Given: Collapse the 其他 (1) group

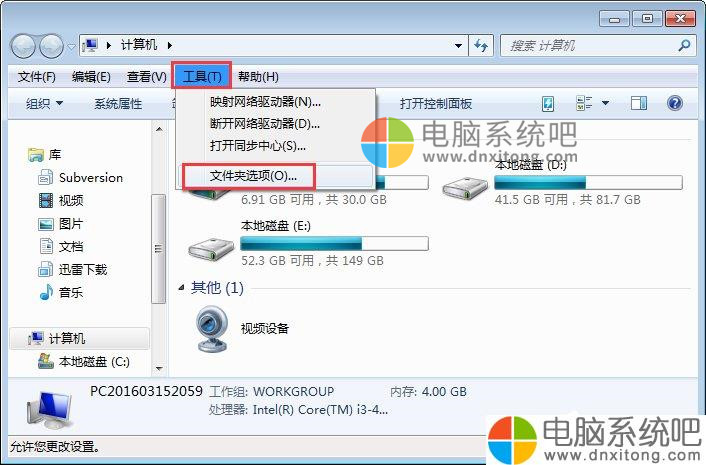Looking at the screenshot, I should (x=181, y=287).
